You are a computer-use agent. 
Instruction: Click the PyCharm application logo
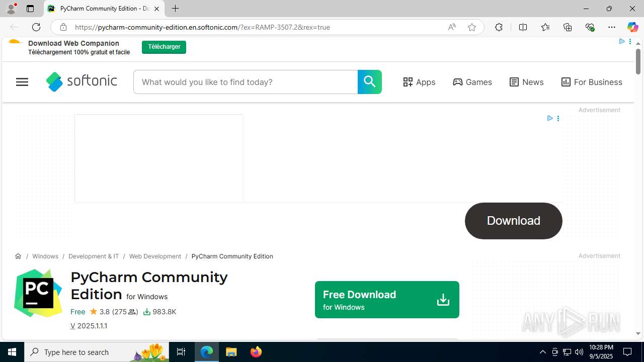point(38,293)
